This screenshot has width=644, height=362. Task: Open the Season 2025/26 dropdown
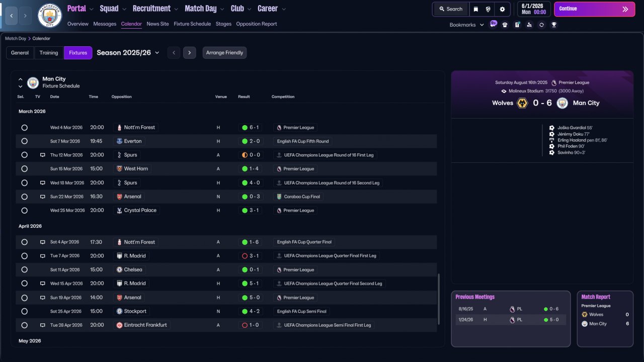[x=128, y=53]
